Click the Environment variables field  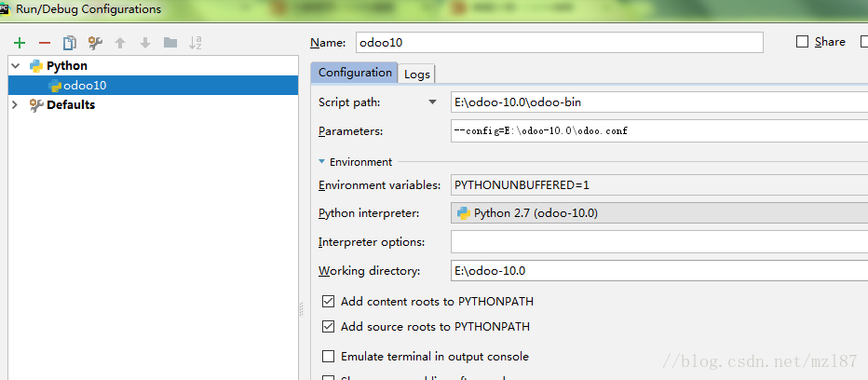click(659, 185)
